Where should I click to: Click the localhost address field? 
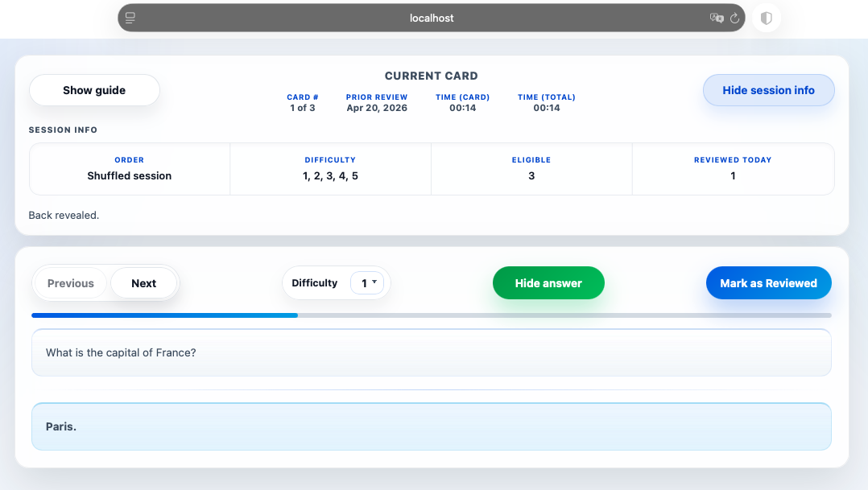point(432,18)
